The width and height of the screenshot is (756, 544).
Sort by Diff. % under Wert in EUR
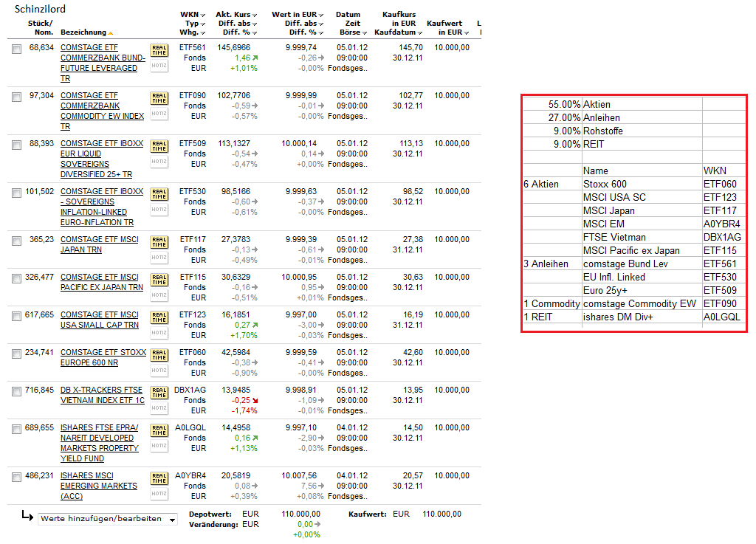321,32
